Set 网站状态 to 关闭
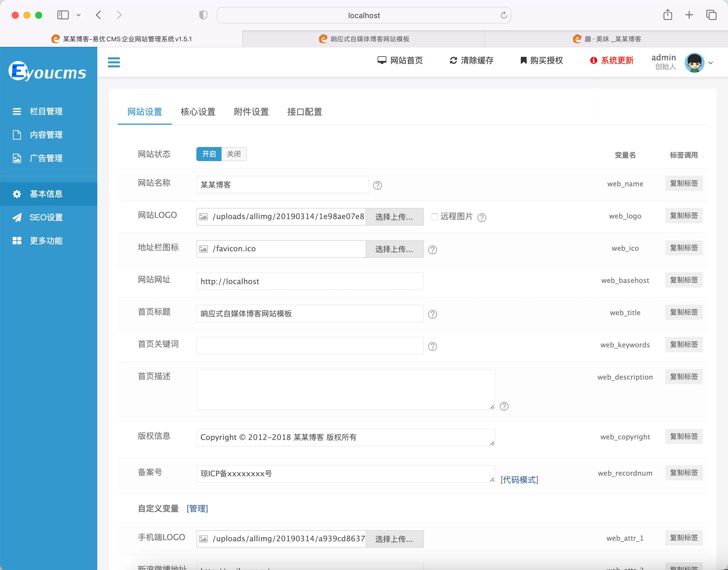Image resolution: width=728 pixels, height=570 pixels. pos(234,154)
